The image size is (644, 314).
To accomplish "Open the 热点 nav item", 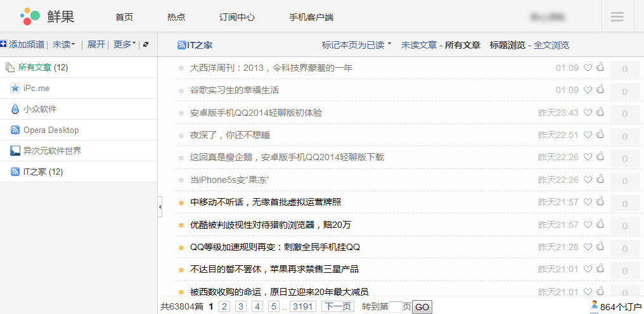I will 176,17.
